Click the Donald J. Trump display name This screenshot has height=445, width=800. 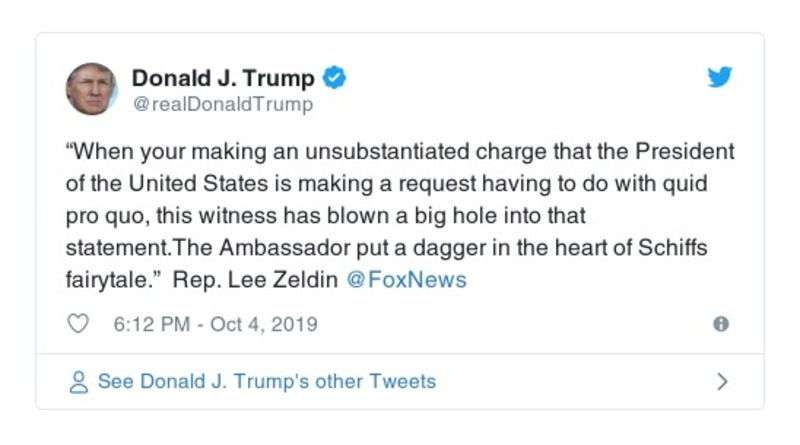click(223, 78)
